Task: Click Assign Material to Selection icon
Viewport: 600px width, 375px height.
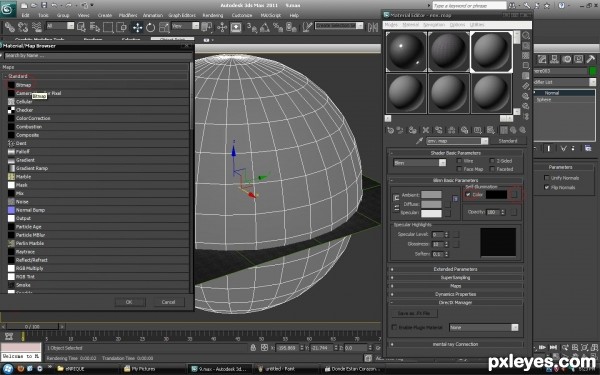Action: 412,130
